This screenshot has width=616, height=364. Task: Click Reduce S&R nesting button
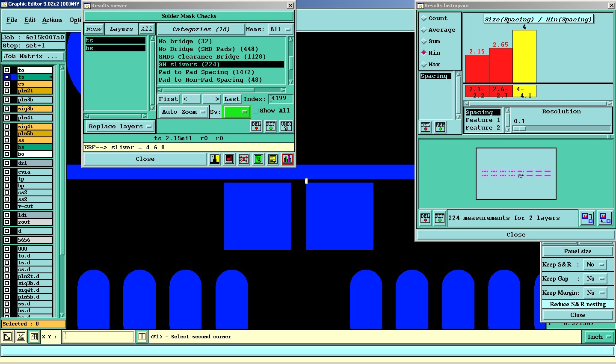tap(578, 305)
